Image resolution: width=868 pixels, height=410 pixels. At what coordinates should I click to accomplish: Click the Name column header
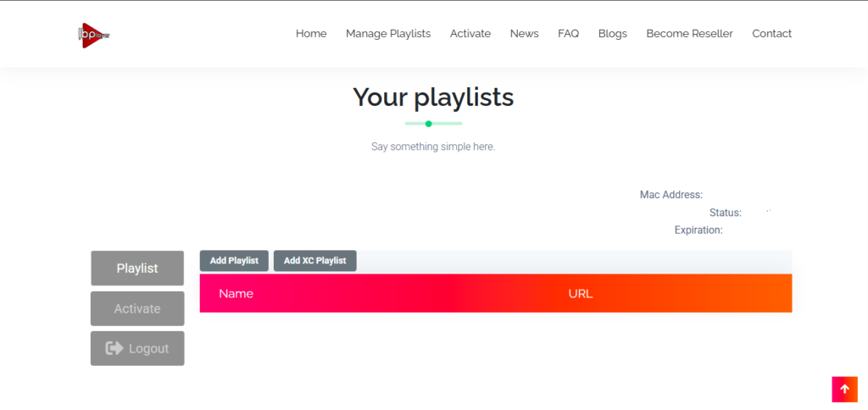[x=236, y=294]
